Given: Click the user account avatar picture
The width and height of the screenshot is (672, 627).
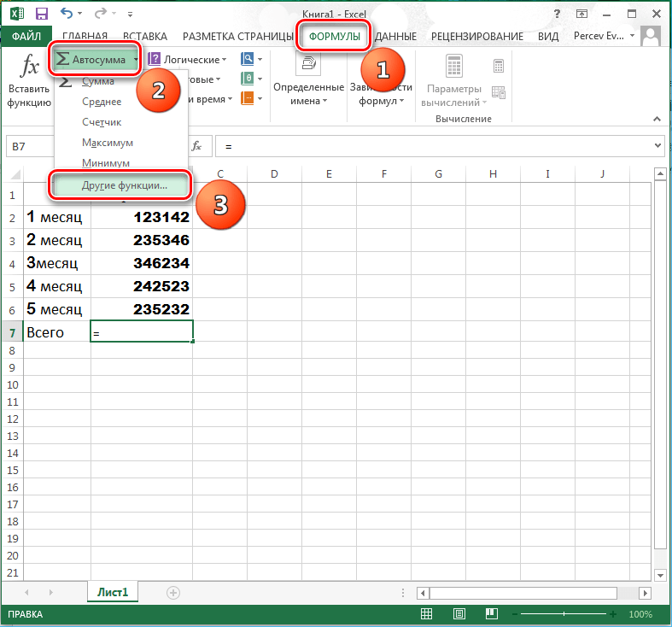Looking at the screenshot, I should [651, 36].
